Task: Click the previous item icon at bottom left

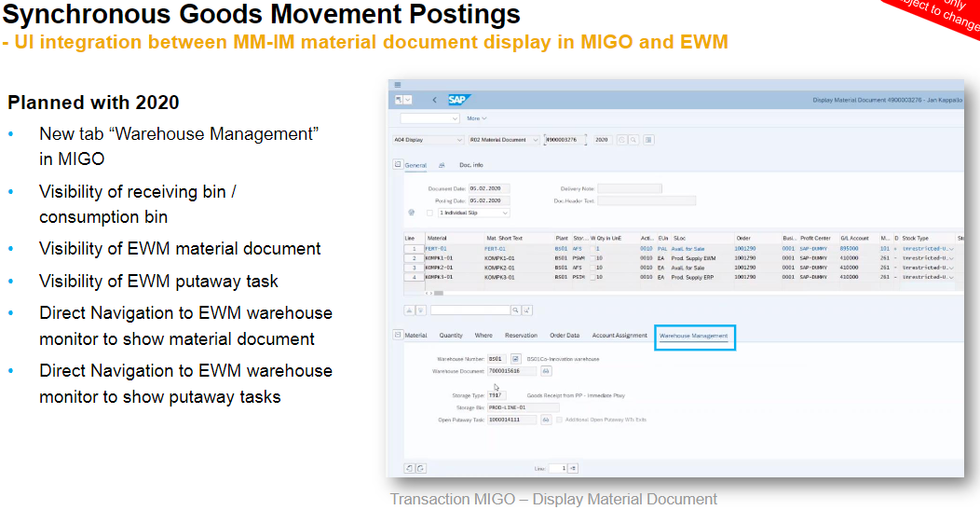Action: click(x=409, y=468)
